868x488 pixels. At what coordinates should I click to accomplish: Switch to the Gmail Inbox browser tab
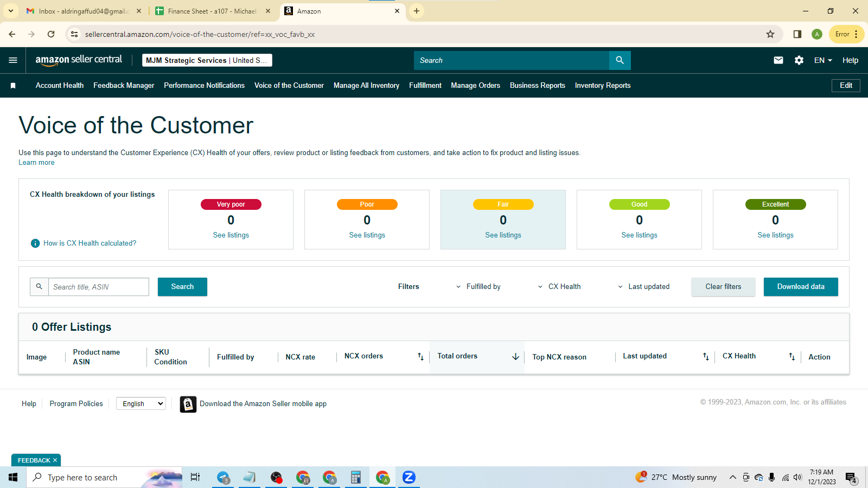84,11
